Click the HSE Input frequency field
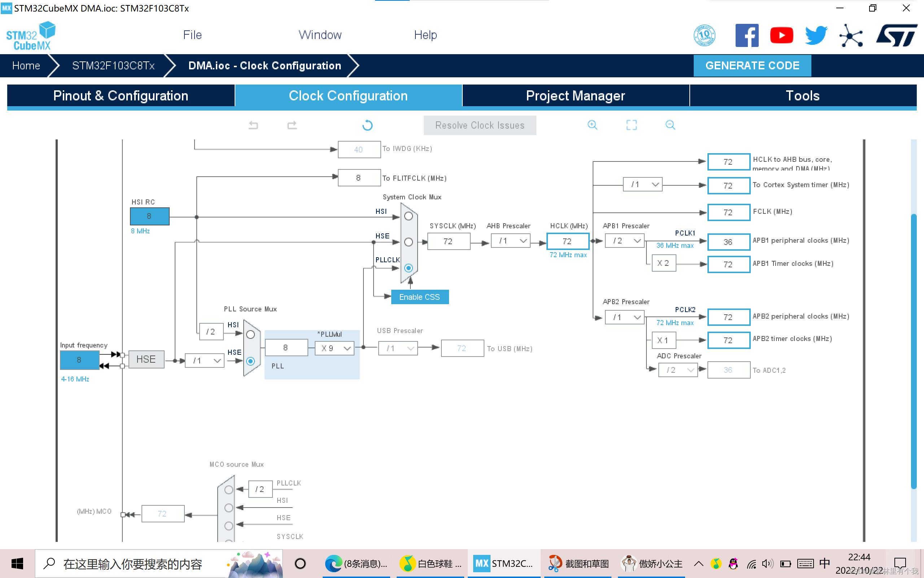The height and width of the screenshot is (578, 924). click(79, 360)
